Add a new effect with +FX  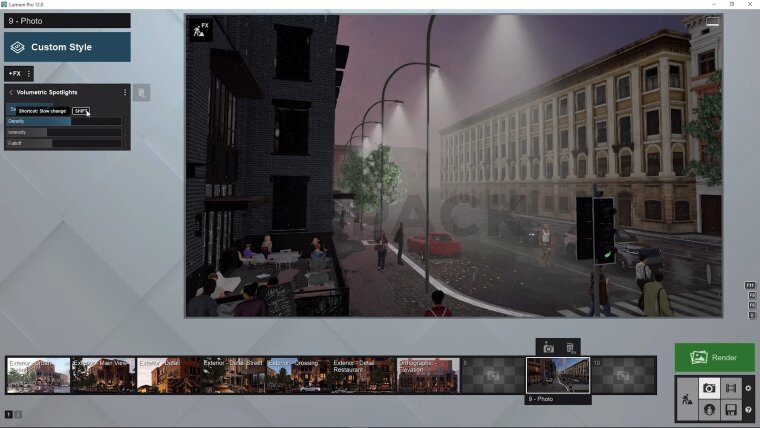13,74
